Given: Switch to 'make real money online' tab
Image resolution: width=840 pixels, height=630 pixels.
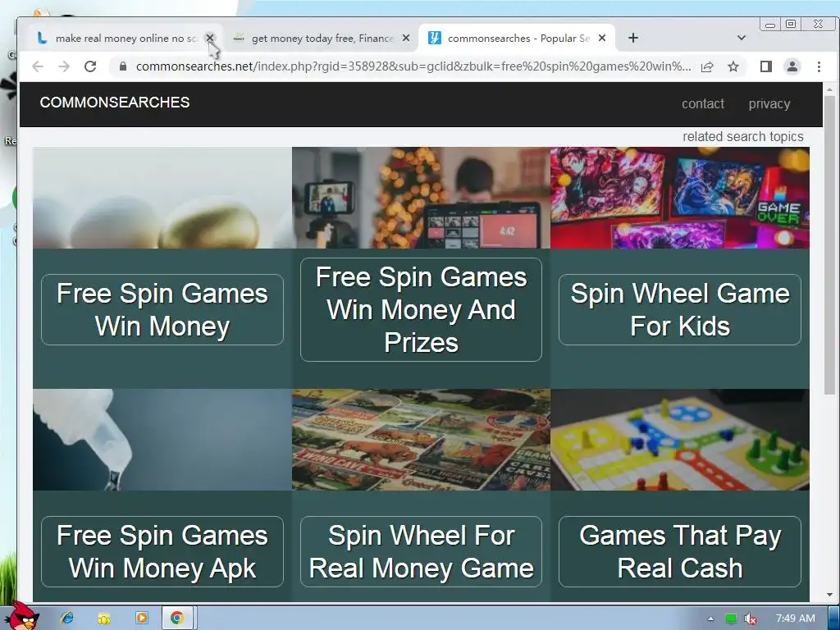Looking at the screenshot, I should 123,38.
